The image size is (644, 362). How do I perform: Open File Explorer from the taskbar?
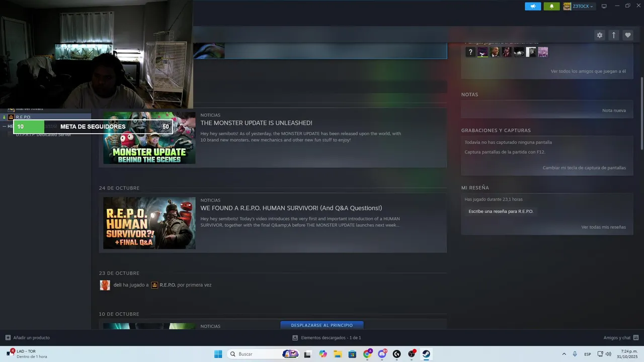338,354
